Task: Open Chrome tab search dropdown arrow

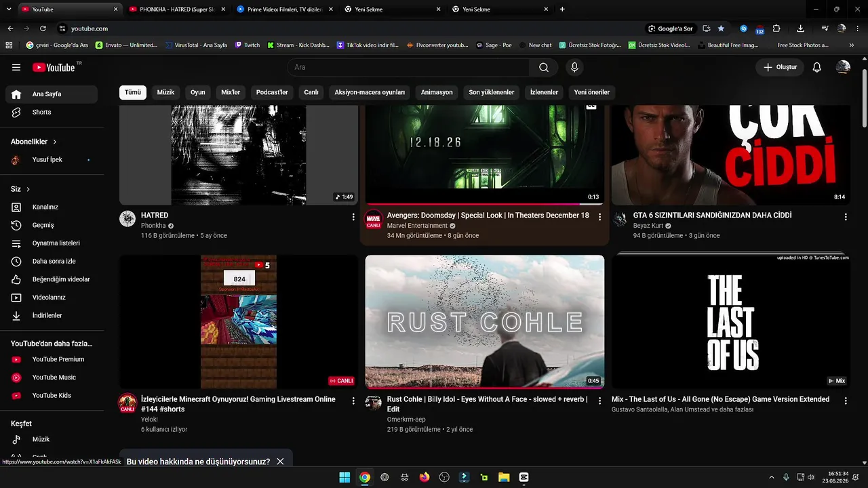Action: [x=8, y=9]
